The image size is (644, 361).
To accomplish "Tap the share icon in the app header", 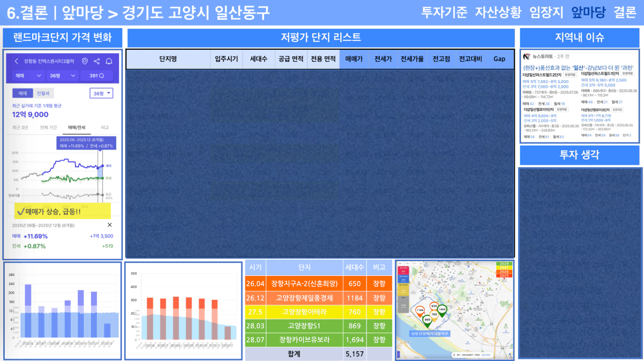I will (x=97, y=62).
